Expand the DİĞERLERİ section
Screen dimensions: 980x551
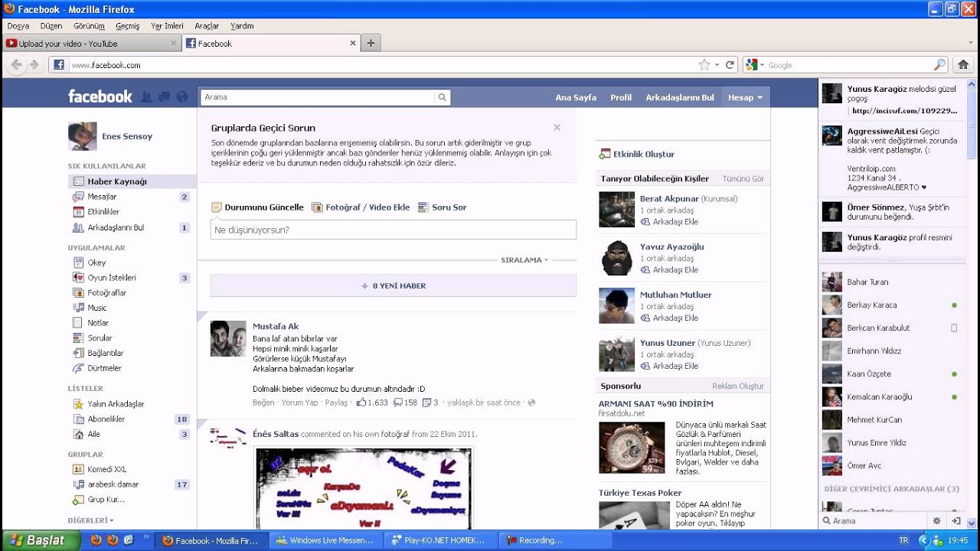coord(90,520)
